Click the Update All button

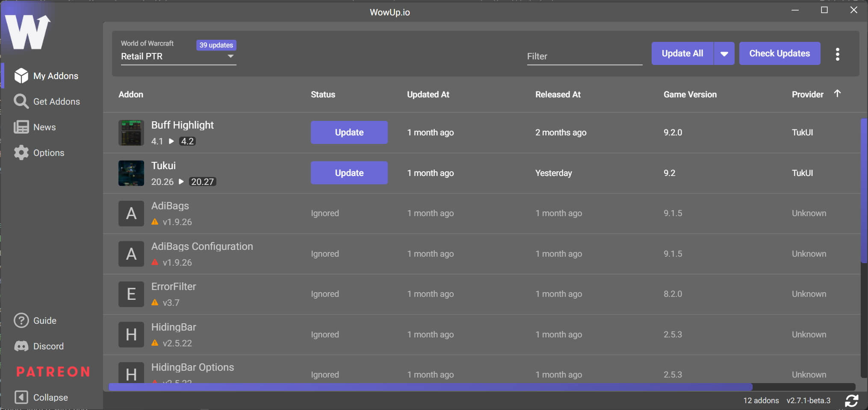coord(682,53)
